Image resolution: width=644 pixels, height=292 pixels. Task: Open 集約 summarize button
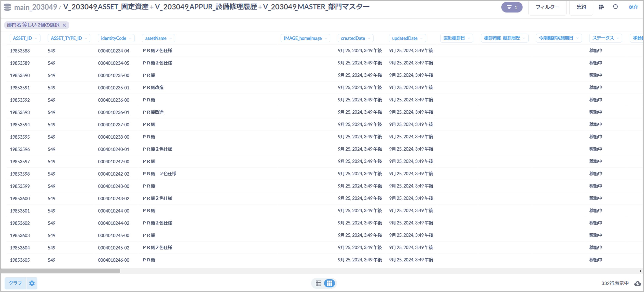[x=581, y=7]
